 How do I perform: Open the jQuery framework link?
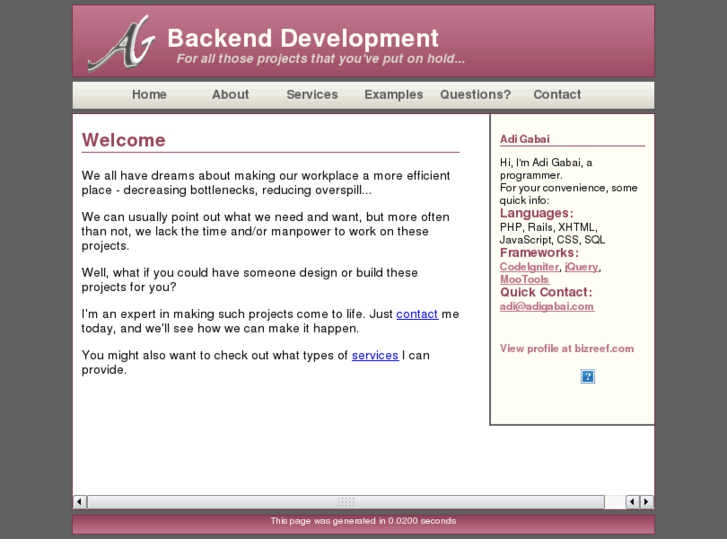click(581, 267)
